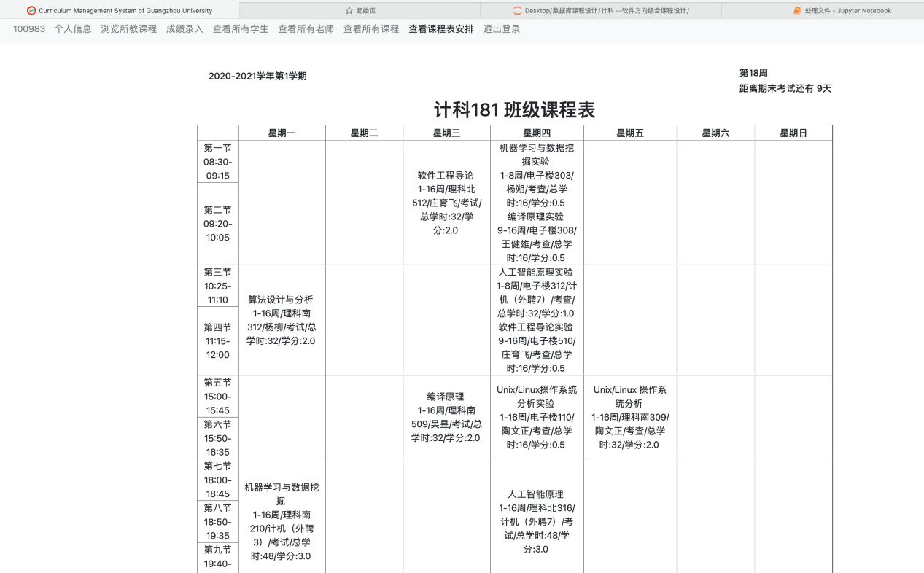
Task: Click the 第一节 08:30-09:15 time slot
Action: [217, 162]
